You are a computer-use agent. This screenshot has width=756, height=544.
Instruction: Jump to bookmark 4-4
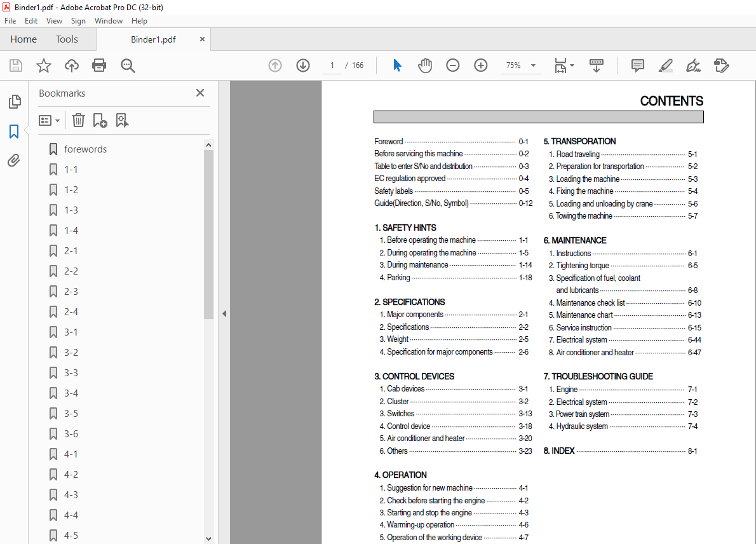[x=71, y=515]
